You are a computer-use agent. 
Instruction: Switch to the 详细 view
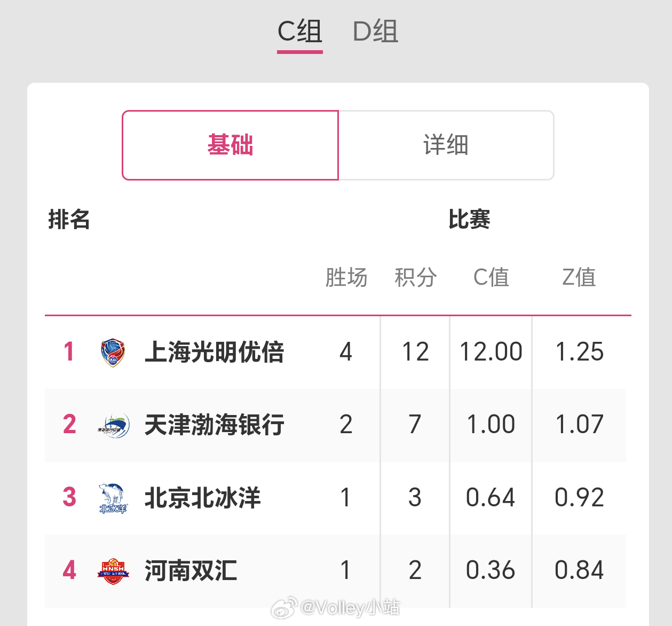(x=446, y=145)
